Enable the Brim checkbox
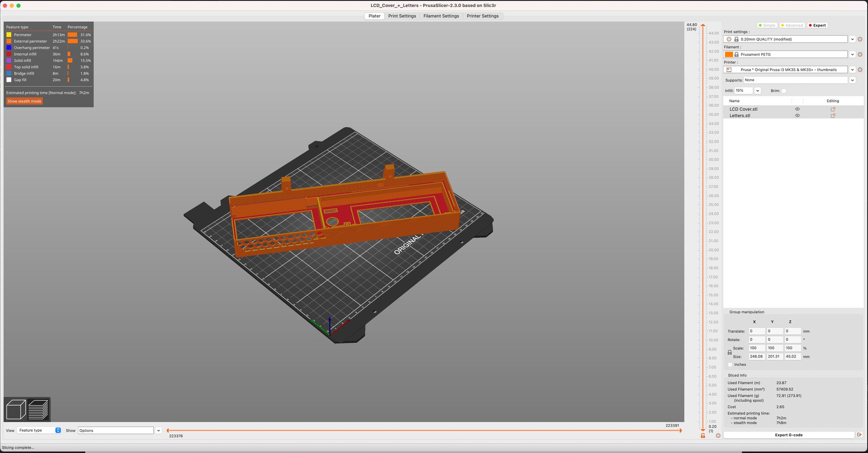 pyautogui.click(x=784, y=91)
